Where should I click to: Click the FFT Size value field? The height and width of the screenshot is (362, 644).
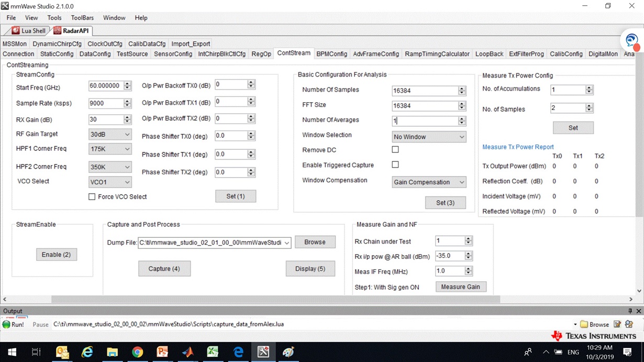coord(425,105)
